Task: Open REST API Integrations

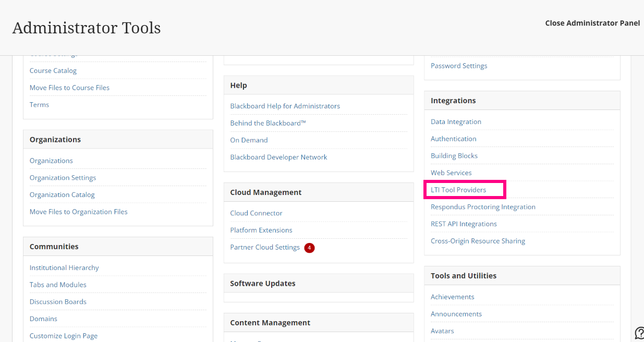Action: pos(464,224)
